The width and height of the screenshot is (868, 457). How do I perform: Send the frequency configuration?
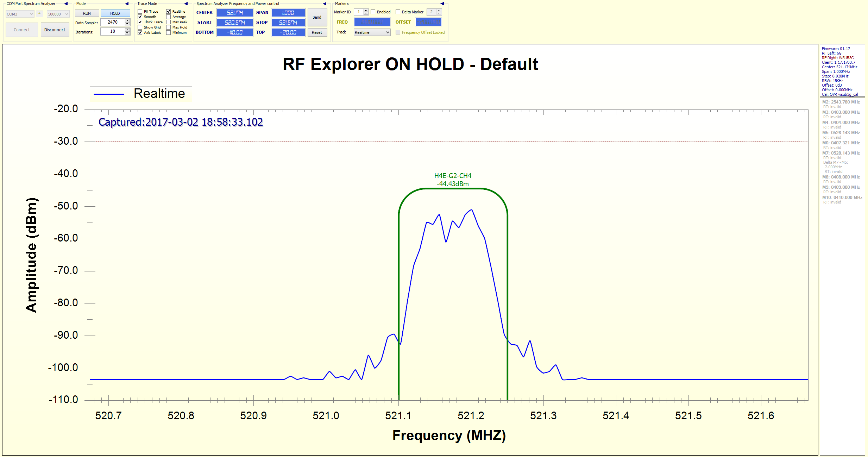coord(317,17)
